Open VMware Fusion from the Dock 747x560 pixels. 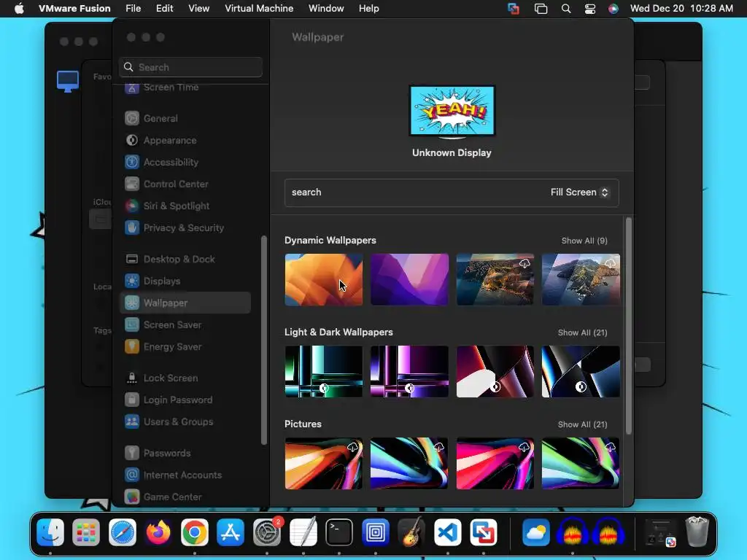click(484, 532)
